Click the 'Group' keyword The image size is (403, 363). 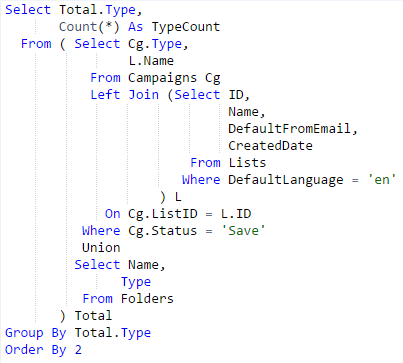click(x=24, y=333)
